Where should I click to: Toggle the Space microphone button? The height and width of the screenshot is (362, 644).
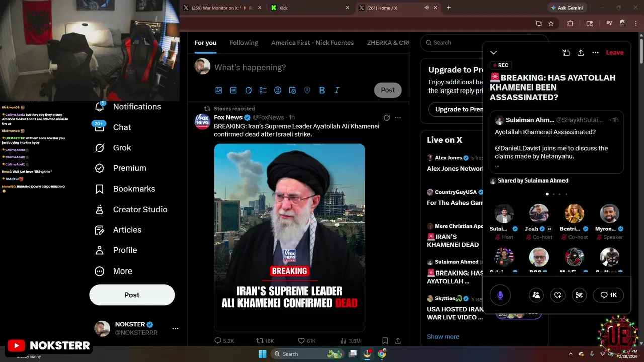(500, 295)
